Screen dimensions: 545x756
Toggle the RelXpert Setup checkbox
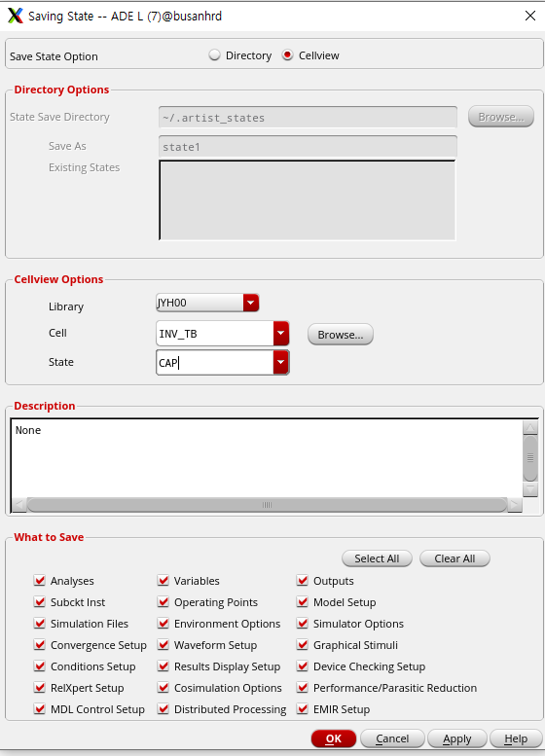[40, 688]
